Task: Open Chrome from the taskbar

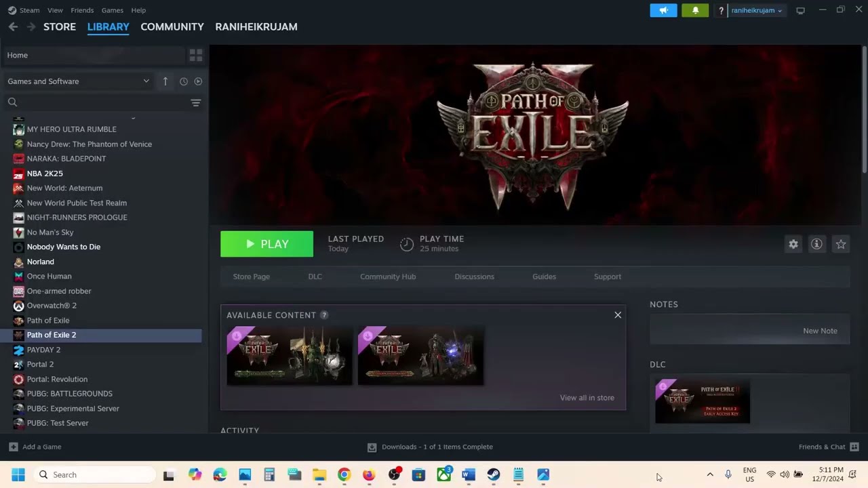Action: tap(344, 475)
